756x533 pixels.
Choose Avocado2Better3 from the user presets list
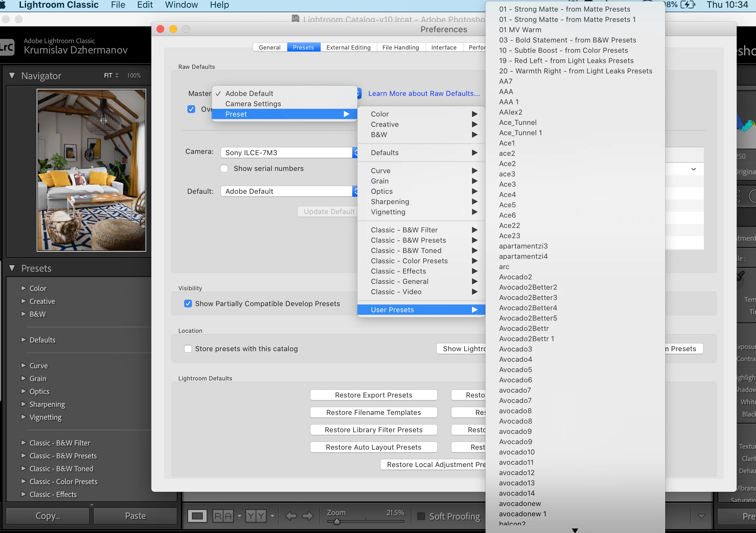tap(528, 298)
